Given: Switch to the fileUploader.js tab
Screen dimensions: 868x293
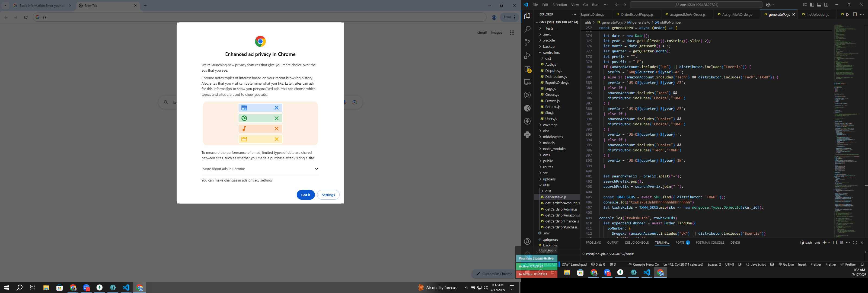Looking at the screenshot, I should [x=817, y=14].
